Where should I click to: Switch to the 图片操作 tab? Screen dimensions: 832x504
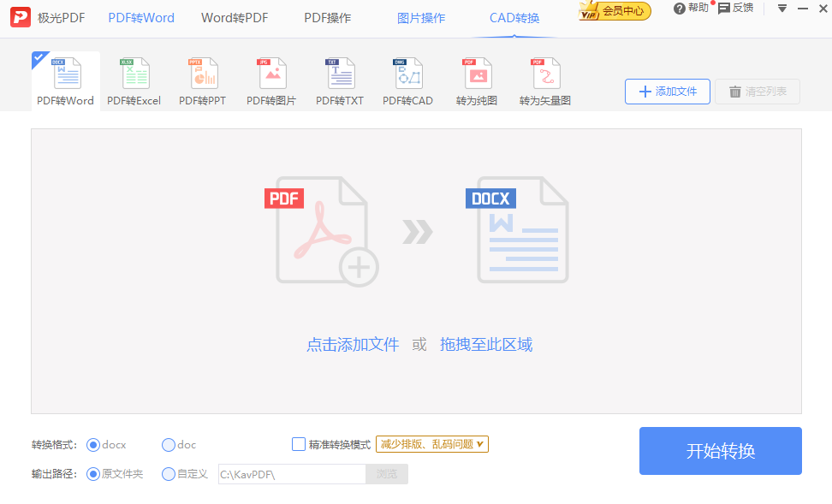pyautogui.click(x=421, y=17)
